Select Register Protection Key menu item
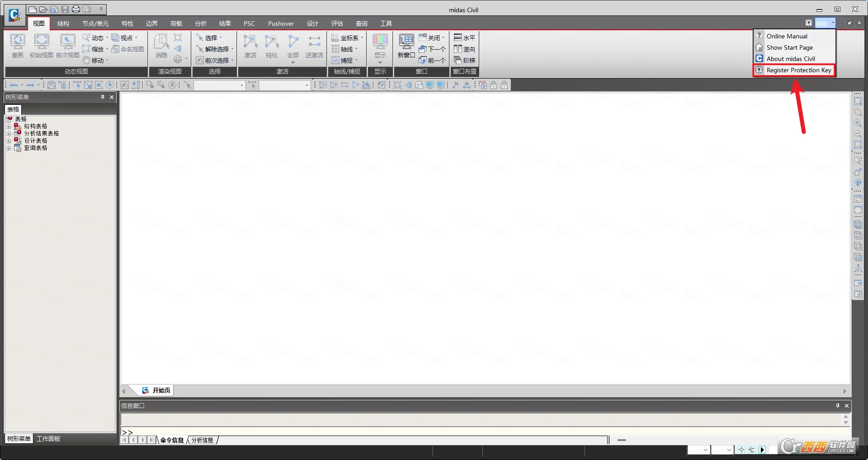868x460 pixels. point(794,70)
